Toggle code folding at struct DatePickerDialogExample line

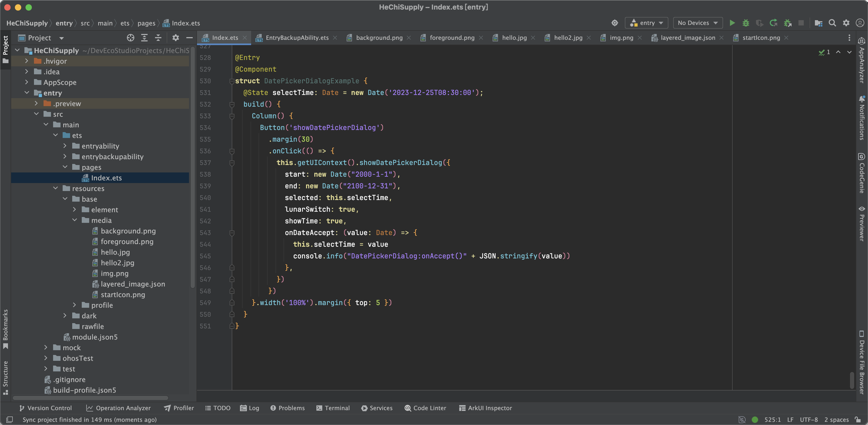232,81
